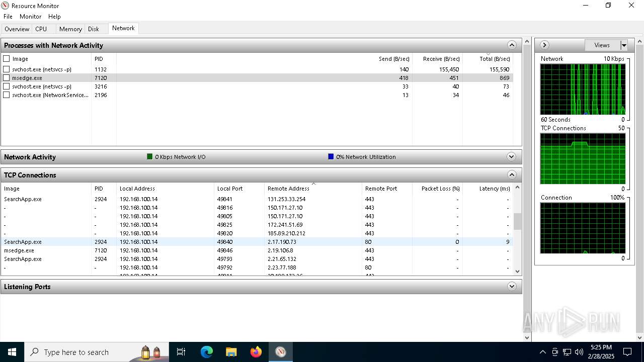Click Receive value 155,450 for svchost.exe
644x362 pixels.
click(x=449, y=69)
